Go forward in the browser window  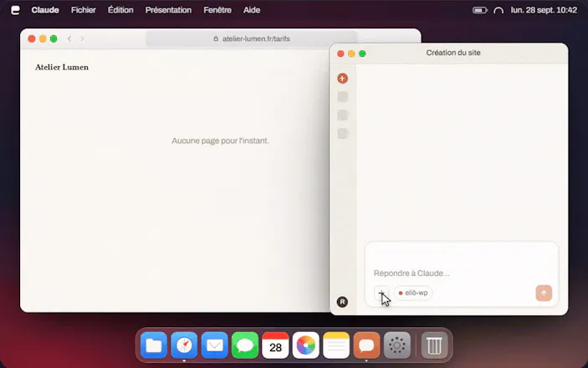point(82,38)
